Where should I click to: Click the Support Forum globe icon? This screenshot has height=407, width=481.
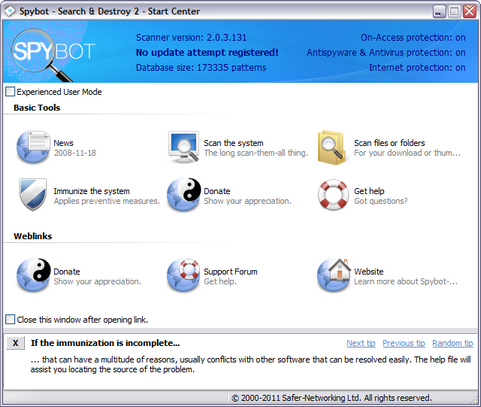[183, 275]
